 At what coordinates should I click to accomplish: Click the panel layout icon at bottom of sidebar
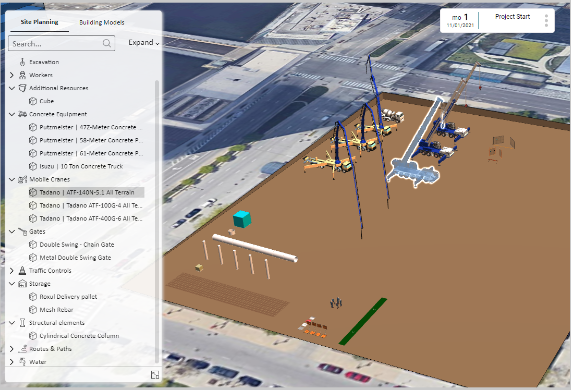click(155, 375)
